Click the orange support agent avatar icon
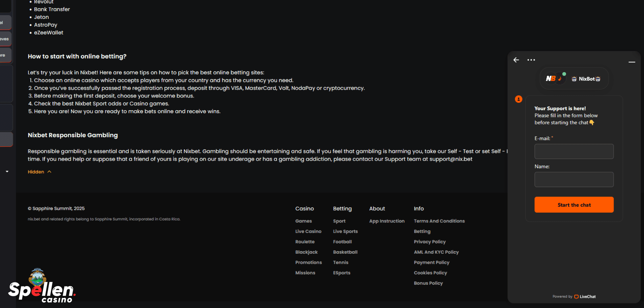The height and width of the screenshot is (308, 644). pos(519,99)
